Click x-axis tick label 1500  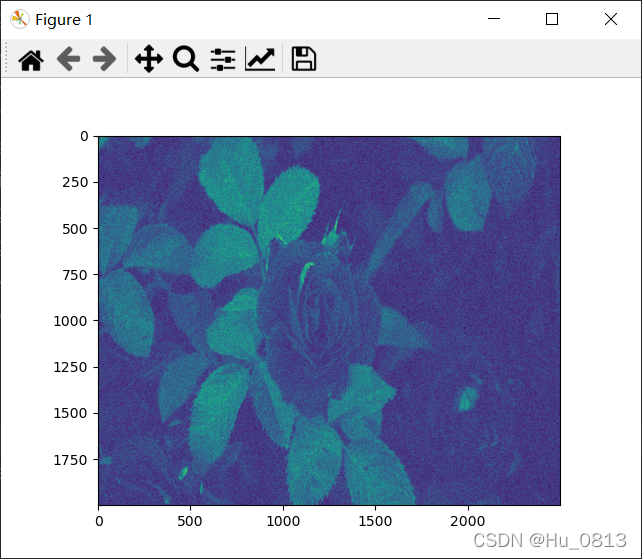point(375,521)
